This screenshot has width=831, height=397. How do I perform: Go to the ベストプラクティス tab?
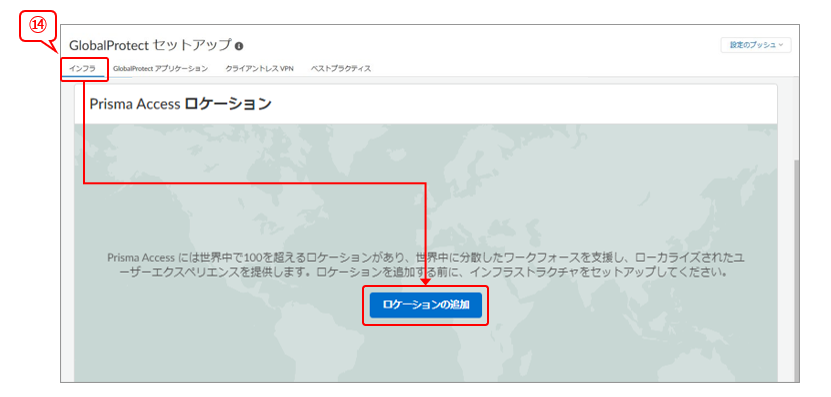[x=341, y=68]
